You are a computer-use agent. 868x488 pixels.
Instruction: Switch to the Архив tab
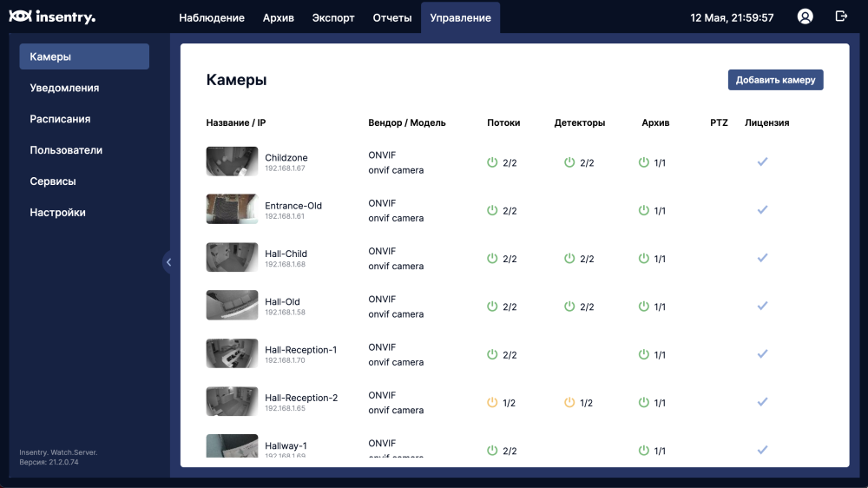pos(279,17)
